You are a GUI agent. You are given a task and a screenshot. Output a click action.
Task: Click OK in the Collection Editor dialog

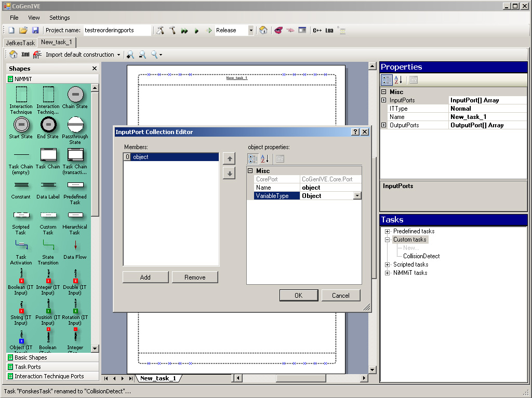[x=298, y=295]
